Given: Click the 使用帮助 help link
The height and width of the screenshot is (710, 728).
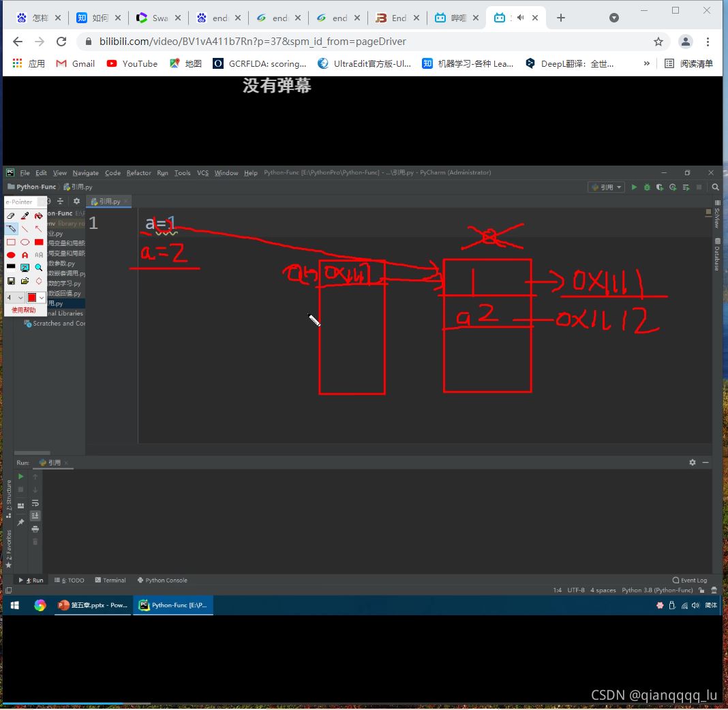Looking at the screenshot, I should 24,310.
